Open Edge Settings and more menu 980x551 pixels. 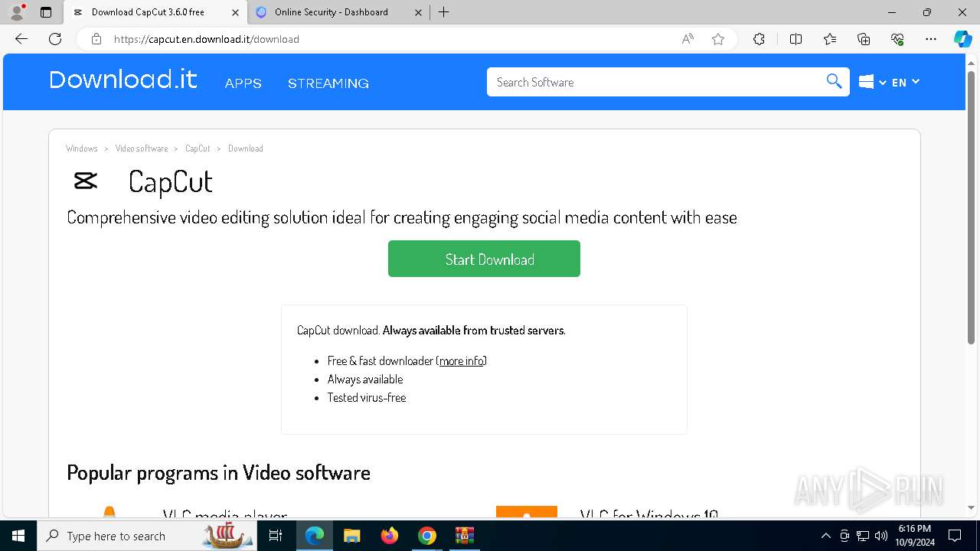click(x=931, y=39)
